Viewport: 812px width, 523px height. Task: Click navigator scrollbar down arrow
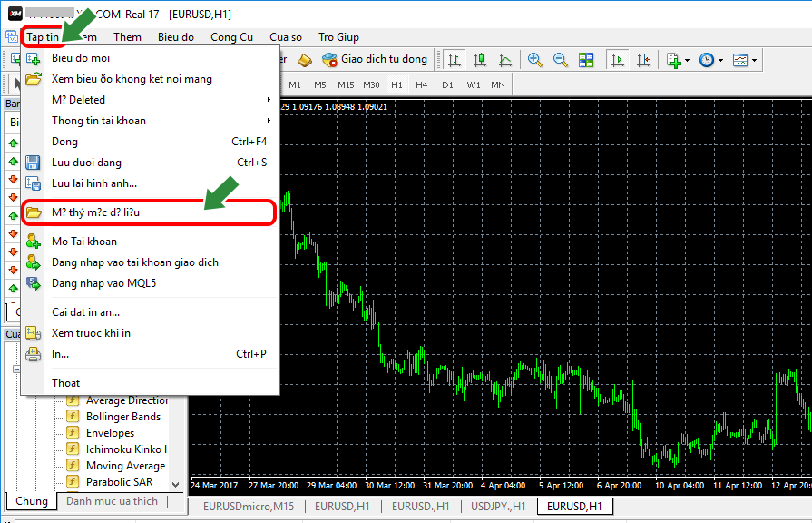pos(175,485)
